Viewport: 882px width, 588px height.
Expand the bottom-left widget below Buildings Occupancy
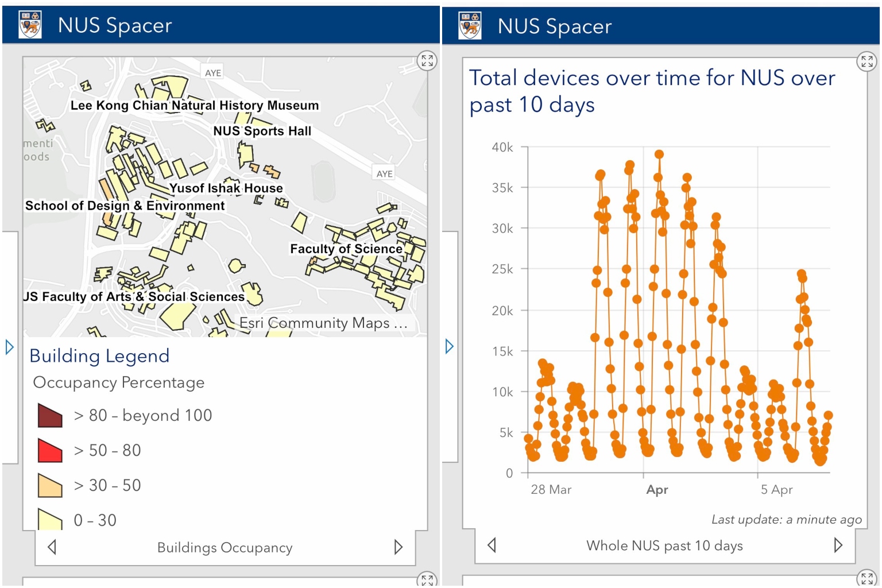click(427, 580)
